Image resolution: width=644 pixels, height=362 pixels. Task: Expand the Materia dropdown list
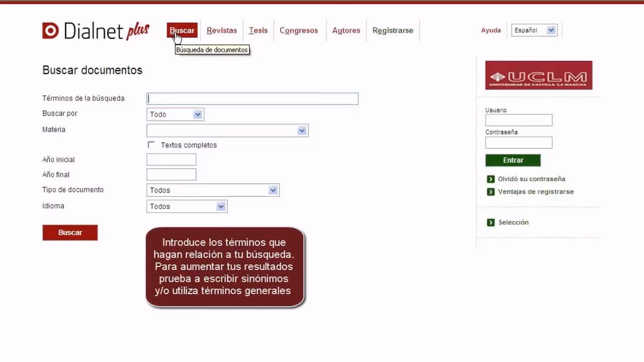(227, 131)
